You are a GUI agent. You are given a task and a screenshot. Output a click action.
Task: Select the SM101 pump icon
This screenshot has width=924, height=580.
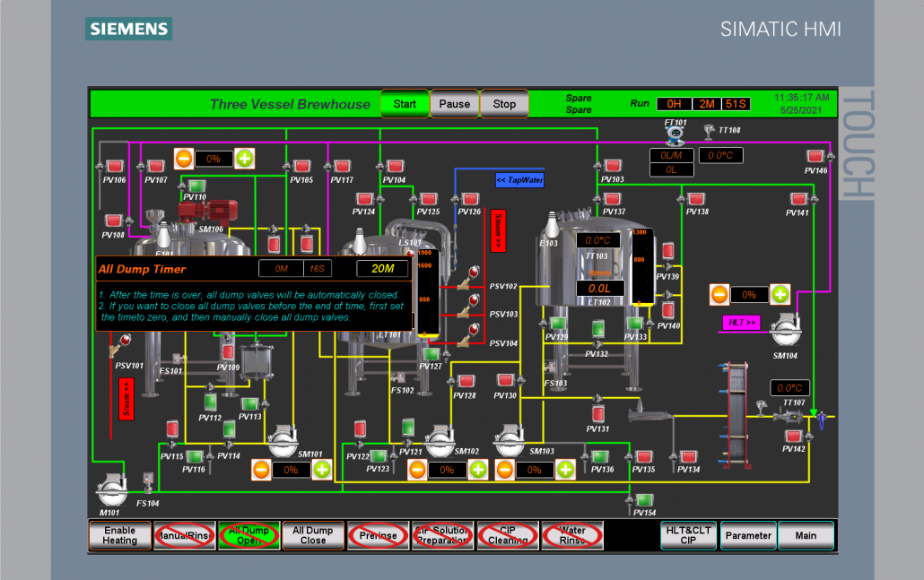pyautogui.click(x=283, y=441)
